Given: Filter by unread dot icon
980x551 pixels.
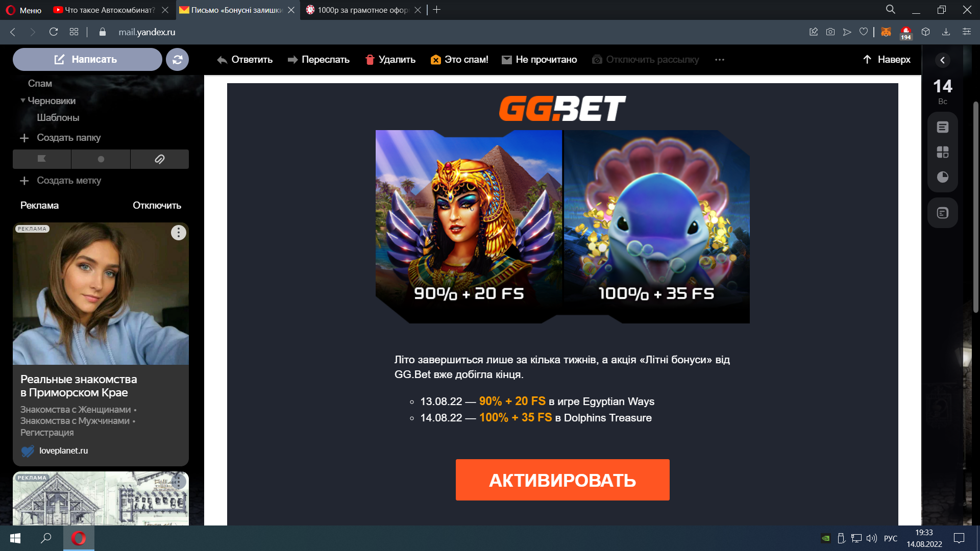Looking at the screenshot, I should pyautogui.click(x=101, y=159).
